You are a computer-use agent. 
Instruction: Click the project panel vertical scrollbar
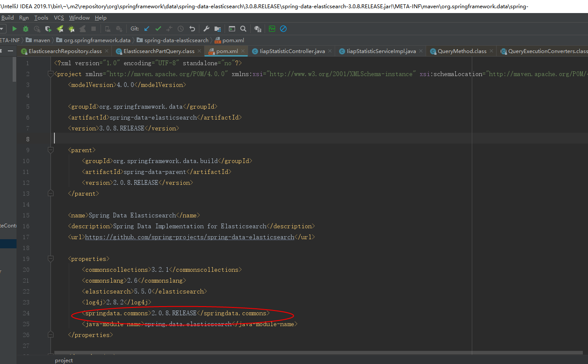point(14,68)
